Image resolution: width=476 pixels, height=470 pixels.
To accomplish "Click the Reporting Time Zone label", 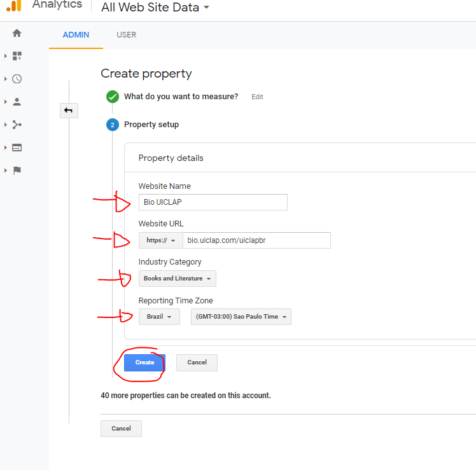I will point(176,301).
